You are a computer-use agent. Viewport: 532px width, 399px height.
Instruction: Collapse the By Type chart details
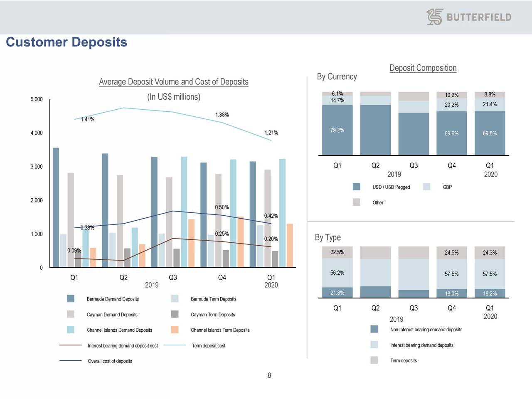pyautogui.click(x=328, y=237)
